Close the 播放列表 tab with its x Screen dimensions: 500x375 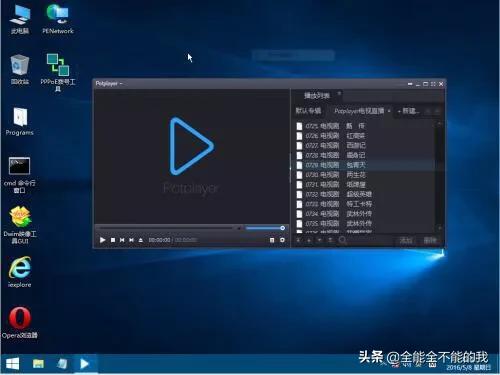tap(339, 93)
